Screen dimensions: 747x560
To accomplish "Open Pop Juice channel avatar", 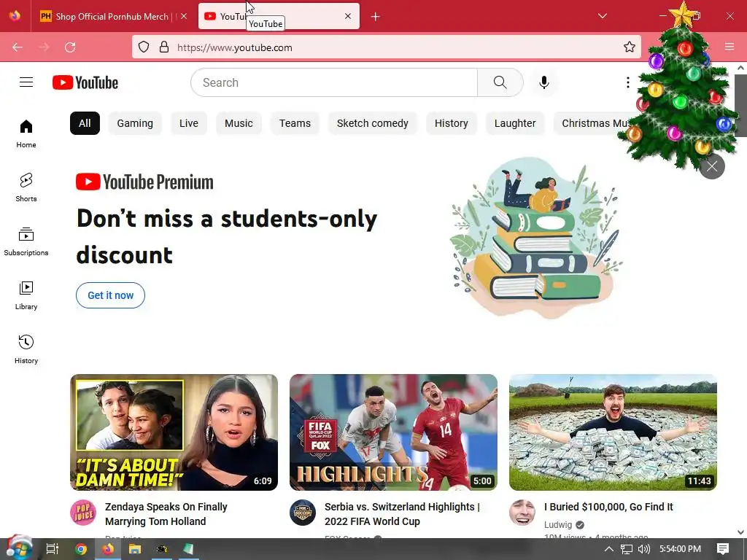I will (83, 513).
